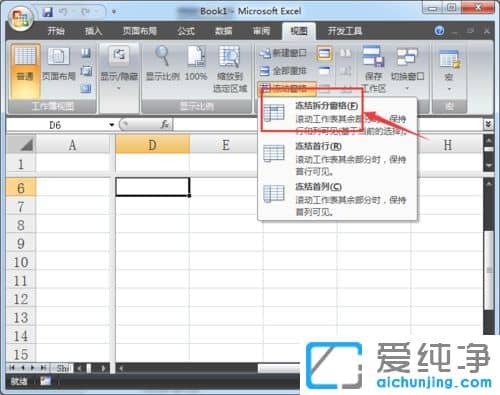The image size is (500, 395).
Task: Open the 开发工具 (Developer) ribbon tab
Action: 345,31
